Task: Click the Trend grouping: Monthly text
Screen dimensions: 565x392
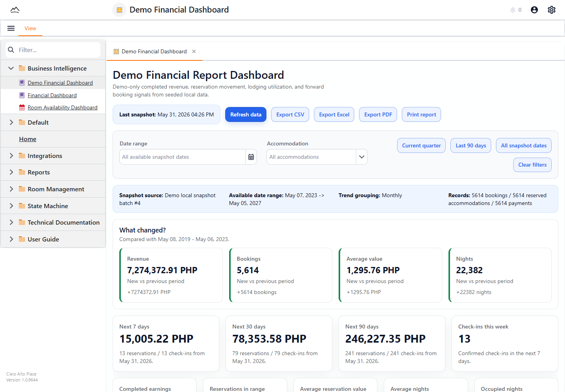Action: [x=370, y=195]
